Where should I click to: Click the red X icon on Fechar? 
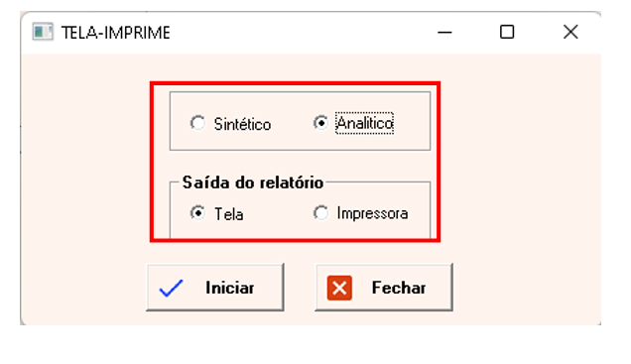[x=339, y=288]
